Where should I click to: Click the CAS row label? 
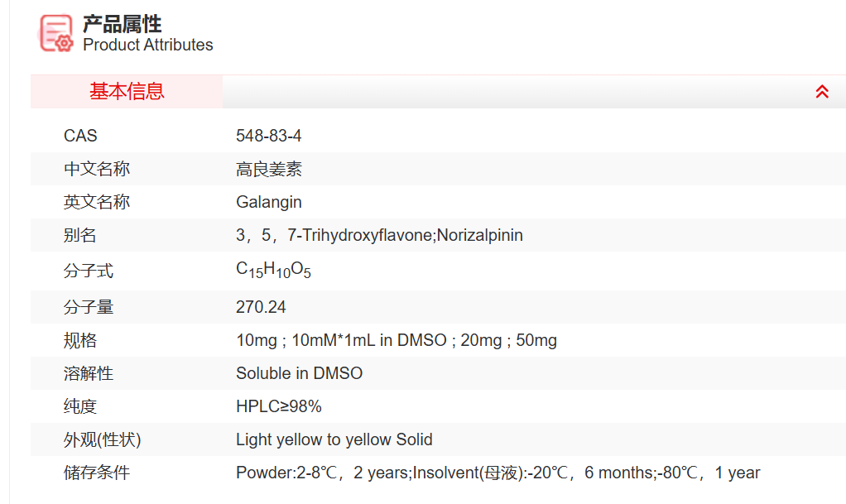80,136
